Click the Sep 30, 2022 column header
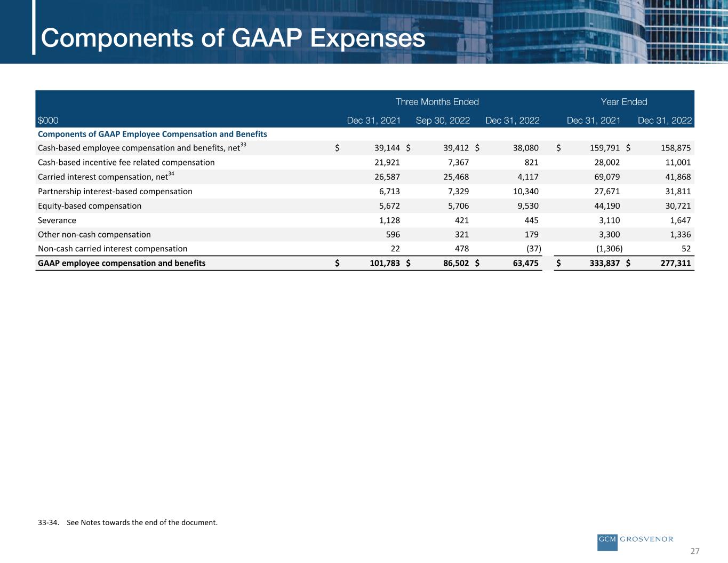This screenshot has height=563, width=728. click(x=443, y=121)
